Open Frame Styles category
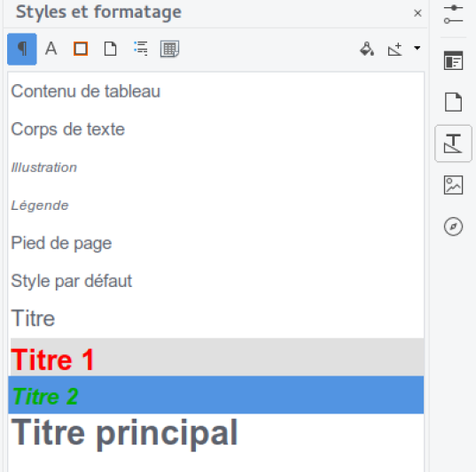This screenshot has width=476, height=472. tap(81, 49)
